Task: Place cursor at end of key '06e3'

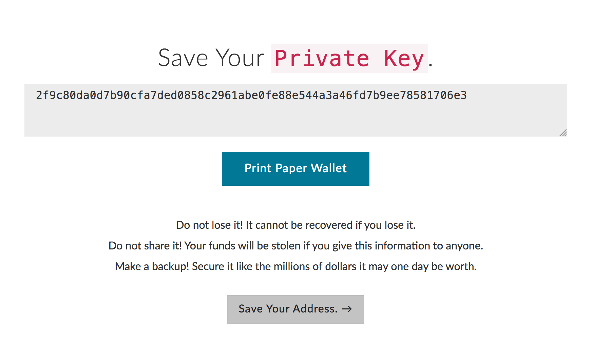Action: (467, 95)
